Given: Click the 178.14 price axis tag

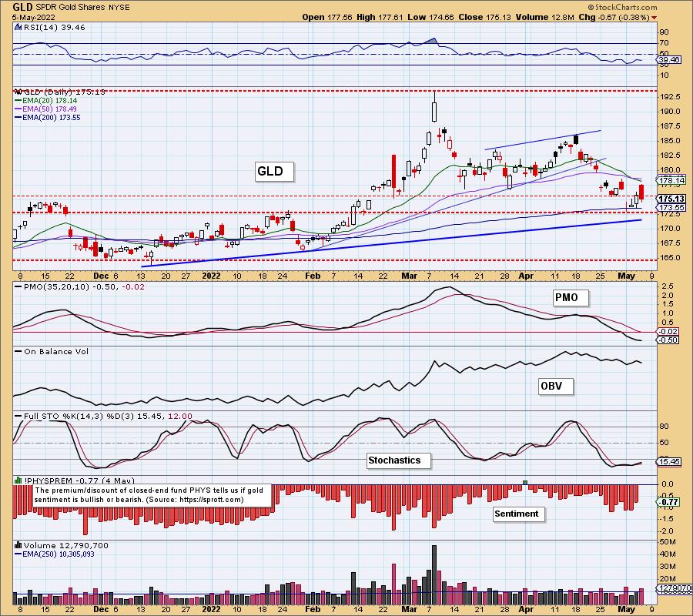Looking at the screenshot, I should [x=671, y=180].
